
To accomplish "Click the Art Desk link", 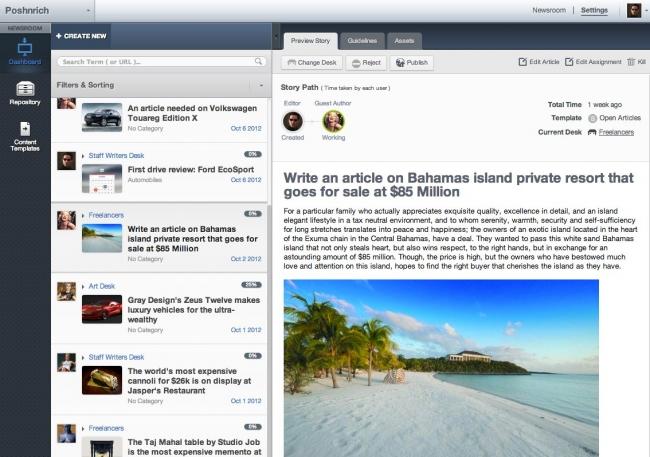I will pyautogui.click(x=102, y=286).
